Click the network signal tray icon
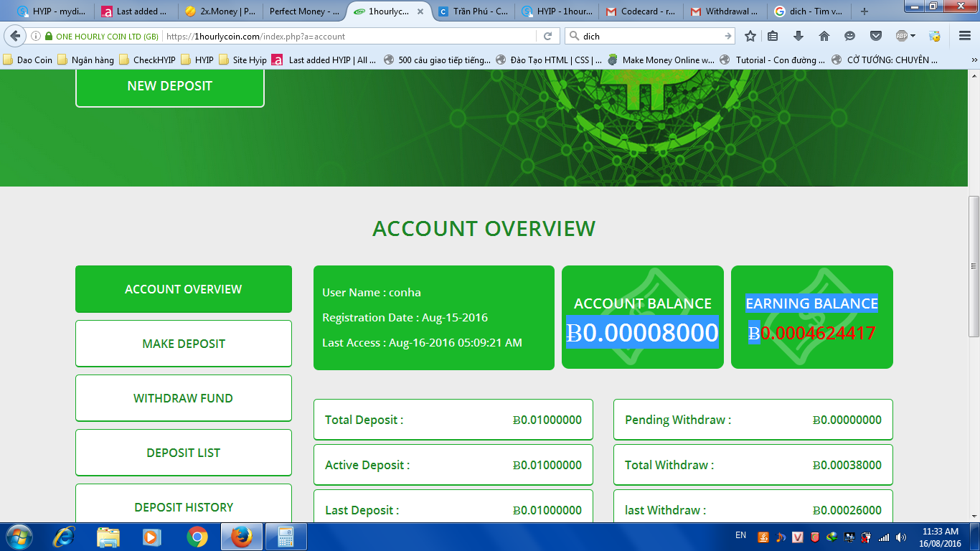This screenshot has width=980, height=551. (884, 537)
